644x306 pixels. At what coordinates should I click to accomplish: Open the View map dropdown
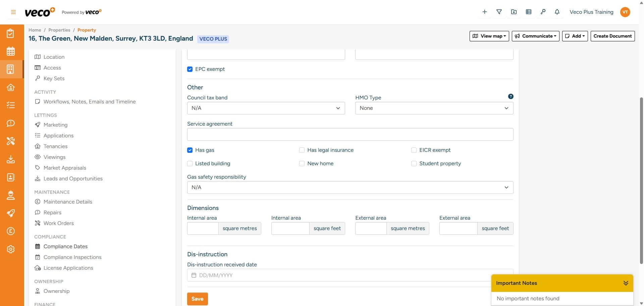489,36
